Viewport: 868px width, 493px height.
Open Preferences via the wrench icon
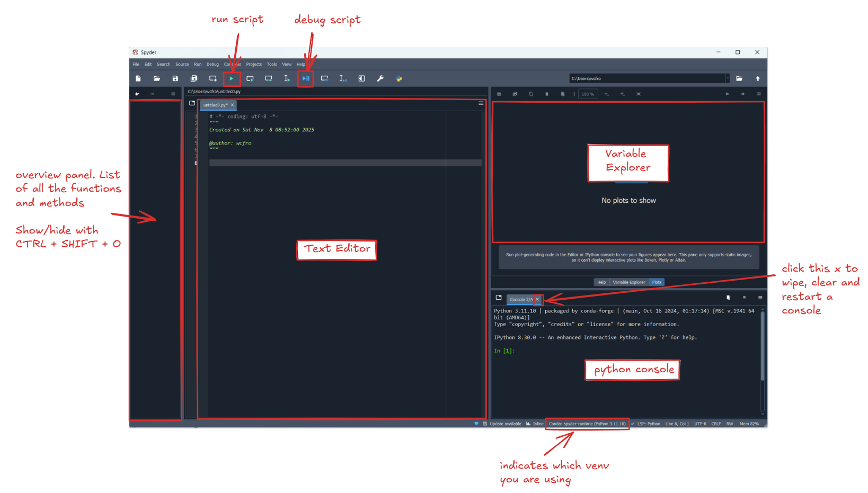380,78
